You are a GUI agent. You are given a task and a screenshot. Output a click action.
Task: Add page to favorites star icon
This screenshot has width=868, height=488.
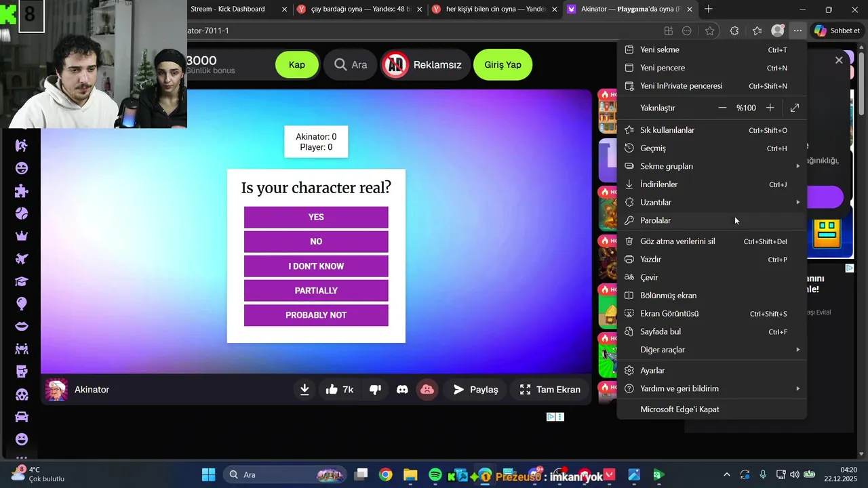coord(709,30)
